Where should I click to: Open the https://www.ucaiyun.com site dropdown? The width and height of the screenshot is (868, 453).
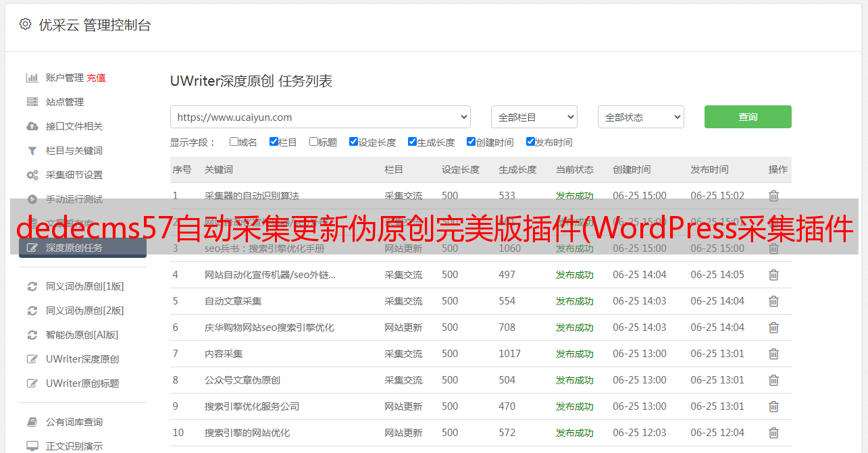(320, 117)
